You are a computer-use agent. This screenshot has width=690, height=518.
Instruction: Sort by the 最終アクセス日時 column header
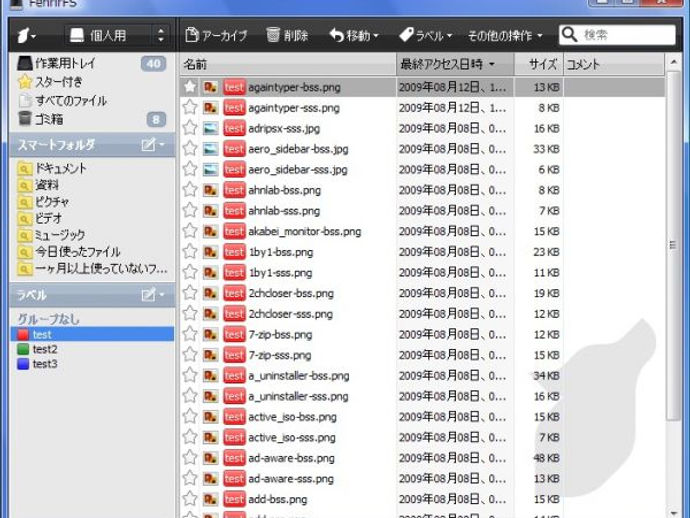[455, 65]
